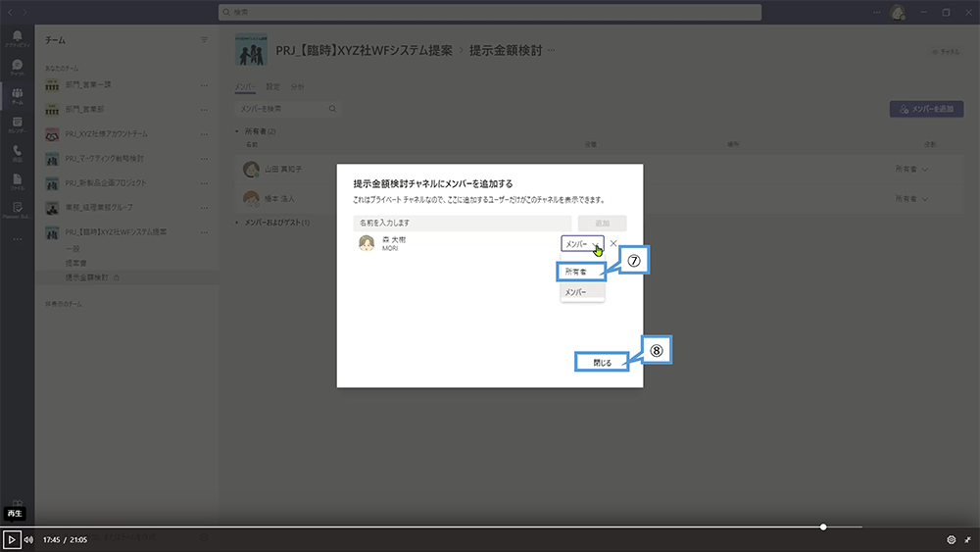980x552 pixels.
Task: Open the Activity bell in the left rail
Action: pyautogui.click(x=17, y=38)
